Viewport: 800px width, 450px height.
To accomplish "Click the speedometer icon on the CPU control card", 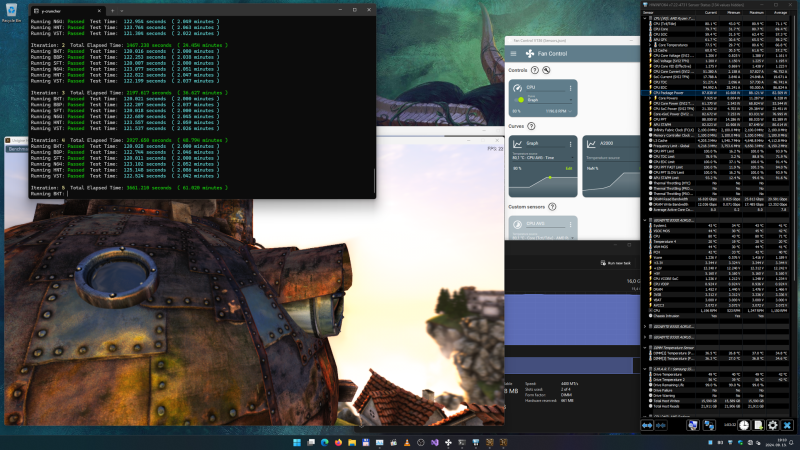I will pyautogui.click(x=517, y=88).
